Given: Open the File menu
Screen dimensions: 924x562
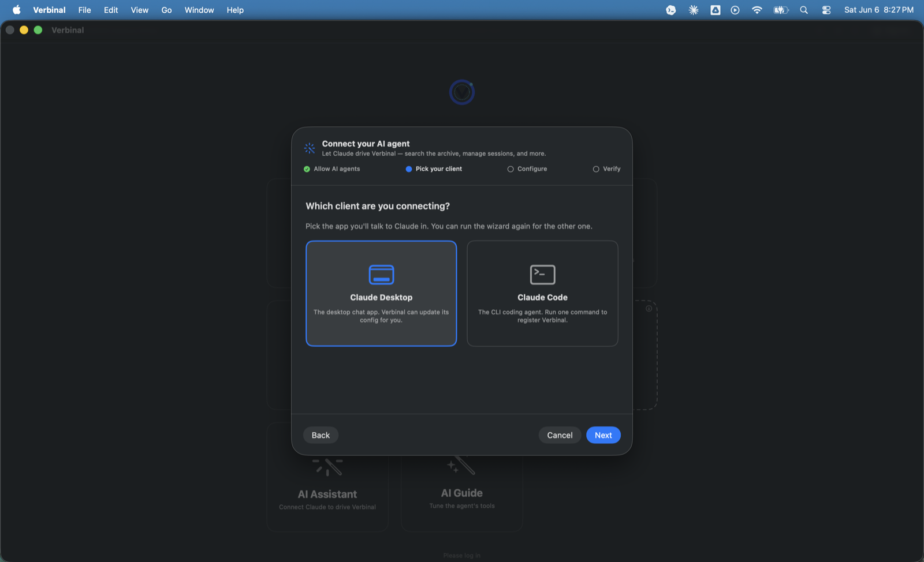Looking at the screenshot, I should pyautogui.click(x=85, y=10).
